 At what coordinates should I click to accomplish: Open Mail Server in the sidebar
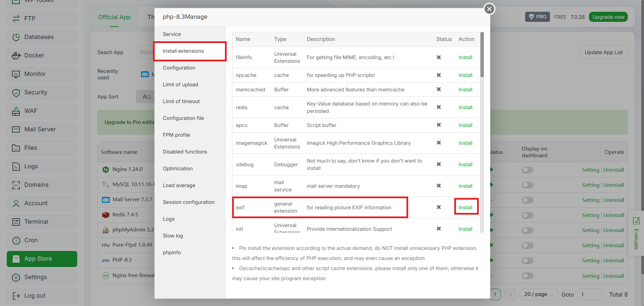point(42,129)
